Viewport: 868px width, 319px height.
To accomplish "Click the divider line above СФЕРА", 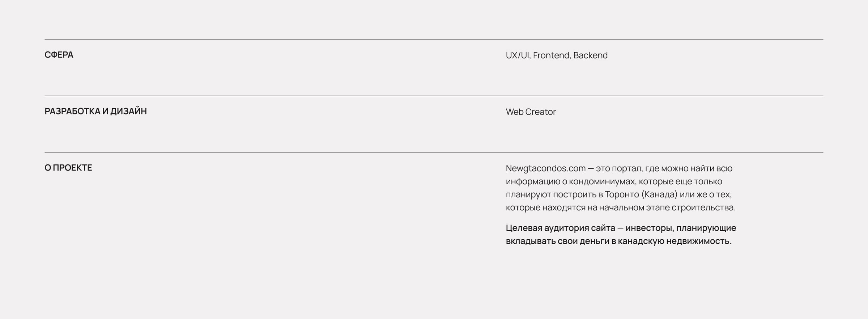I will [434, 39].
